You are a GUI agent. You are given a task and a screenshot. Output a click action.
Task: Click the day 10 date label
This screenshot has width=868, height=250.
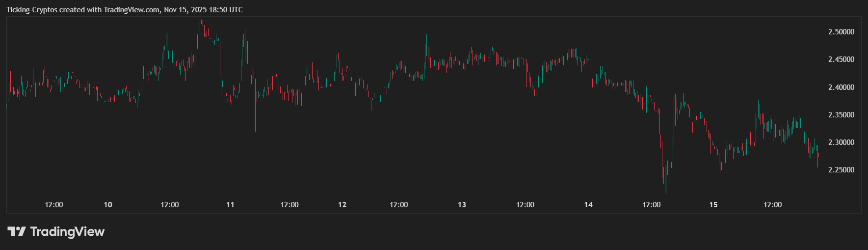coord(108,205)
